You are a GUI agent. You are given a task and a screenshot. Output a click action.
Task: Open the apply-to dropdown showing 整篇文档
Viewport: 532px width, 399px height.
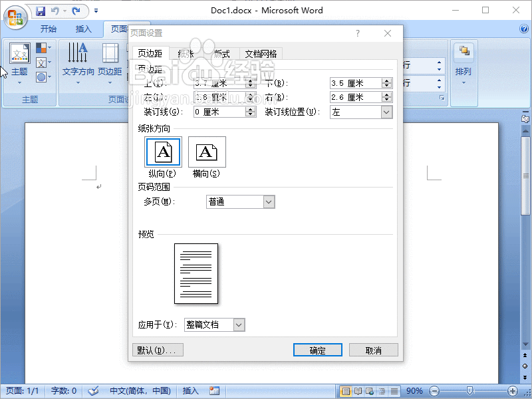pyautogui.click(x=239, y=325)
